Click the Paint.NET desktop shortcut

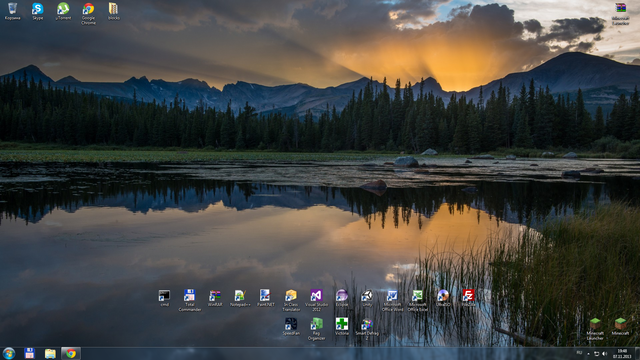pyautogui.click(x=265, y=298)
